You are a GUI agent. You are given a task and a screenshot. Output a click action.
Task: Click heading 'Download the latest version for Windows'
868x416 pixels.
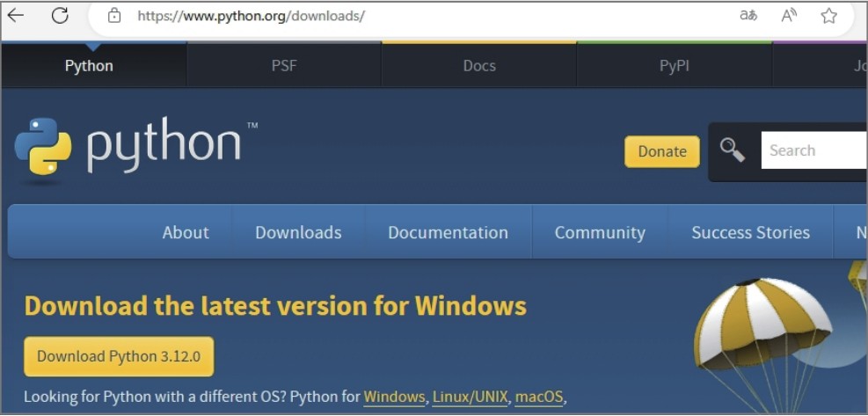tap(275, 306)
